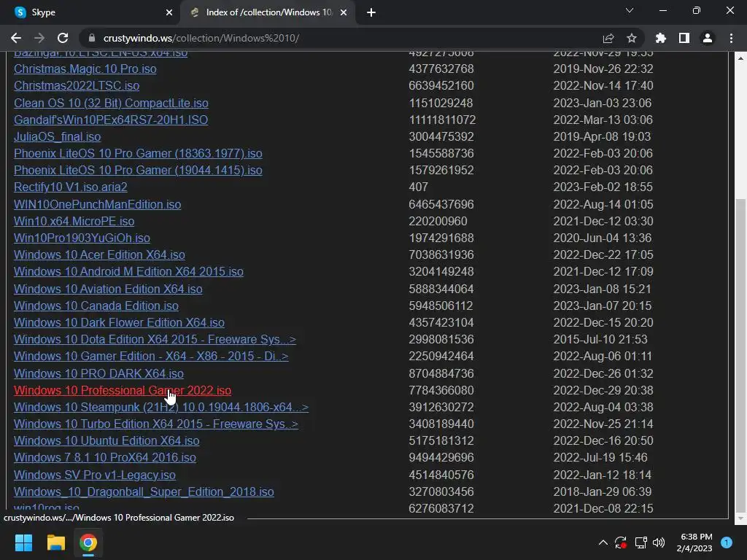Image resolution: width=747 pixels, height=560 pixels.
Task: Download Windows 10 Ubuntu Edition X64.iso
Action: click(x=107, y=441)
